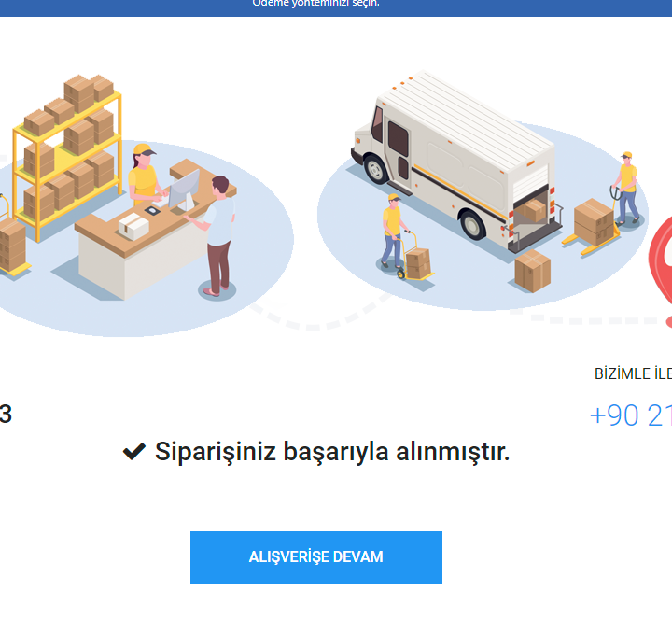Click the computer monitor on the counter
The width and height of the screenshot is (672, 633).
point(184,190)
